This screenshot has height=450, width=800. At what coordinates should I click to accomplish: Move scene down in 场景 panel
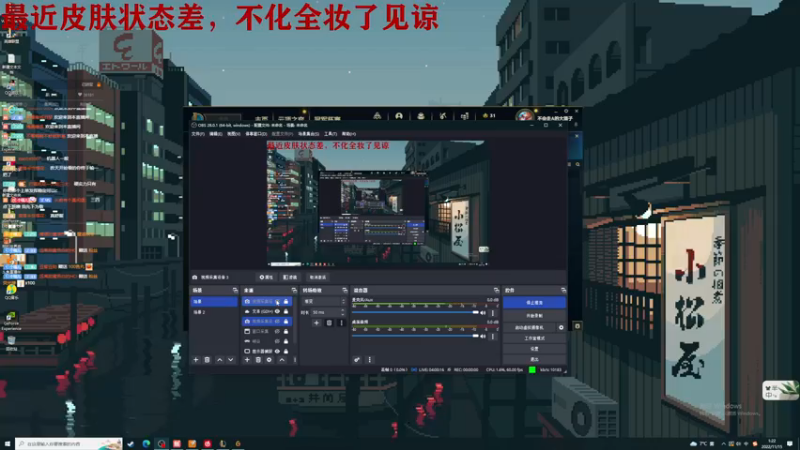[x=231, y=360]
